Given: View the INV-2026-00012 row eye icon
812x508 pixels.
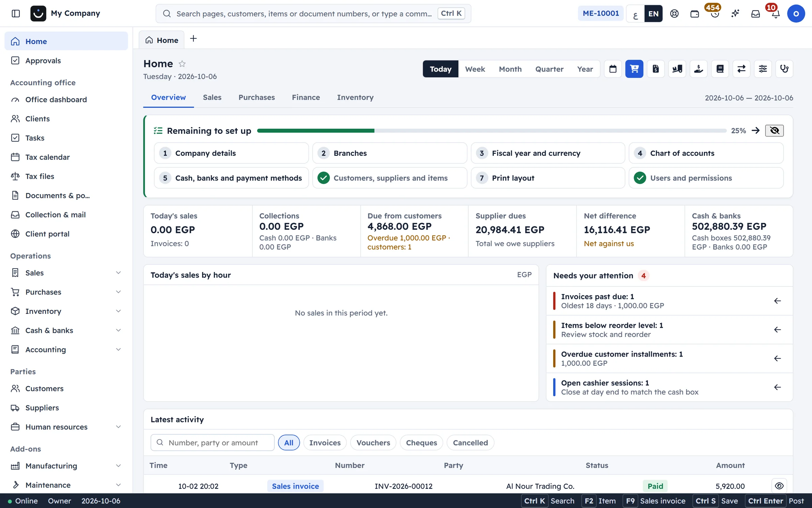Looking at the screenshot, I should coord(779,486).
